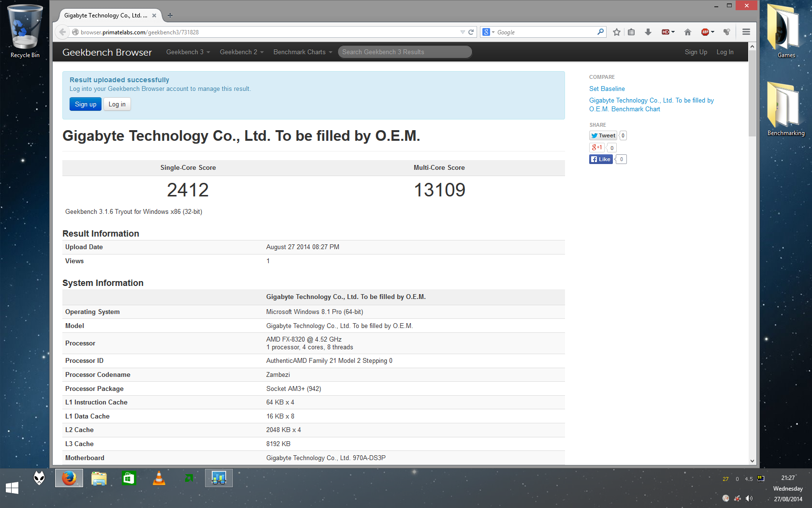Click the AMD FX-8320 @ 4.52 GHz text
Screen dimensions: 812x508
pos(304,339)
